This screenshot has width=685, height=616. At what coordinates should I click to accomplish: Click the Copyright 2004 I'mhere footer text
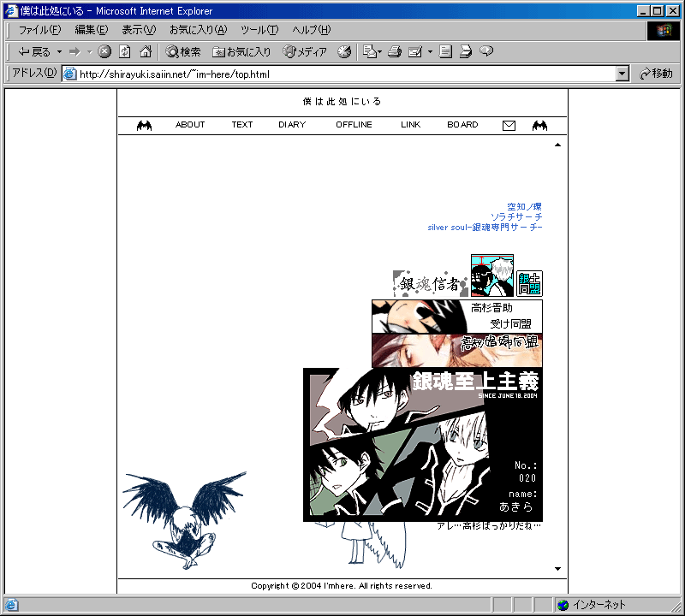tap(342, 586)
